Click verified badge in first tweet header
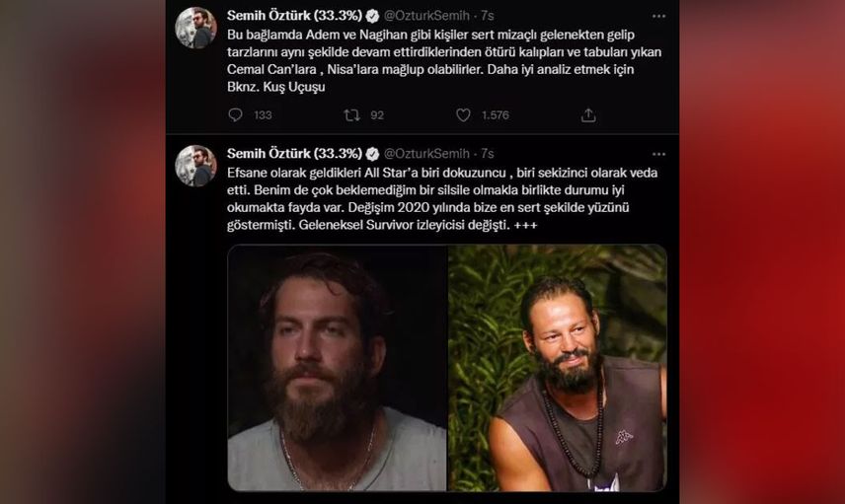This screenshot has width=845, height=504. click(372, 16)
